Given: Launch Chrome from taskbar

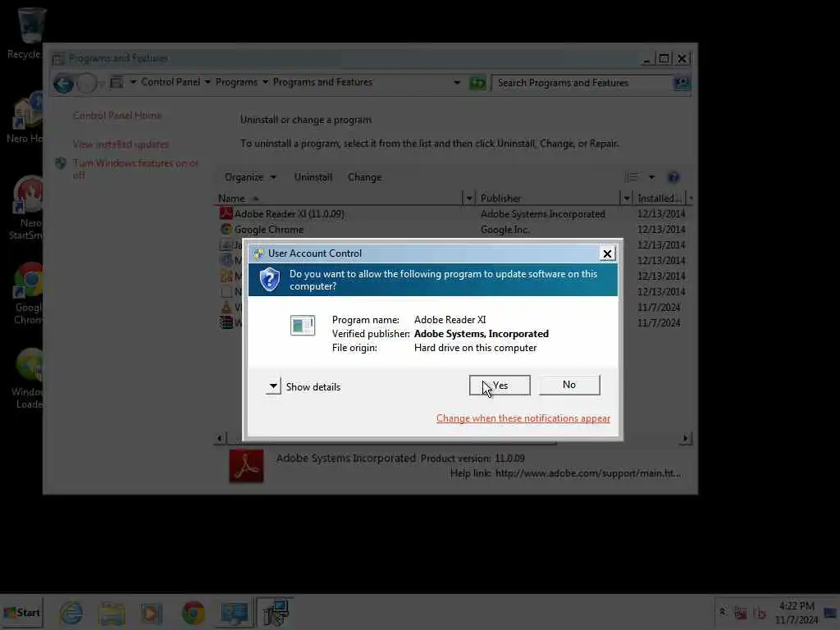Looking at the screenshot, I should [x=193, y=613].
